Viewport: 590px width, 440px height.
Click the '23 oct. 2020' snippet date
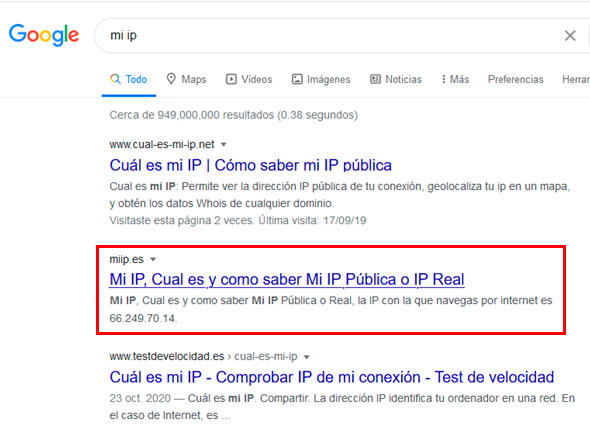pos(140,398)
